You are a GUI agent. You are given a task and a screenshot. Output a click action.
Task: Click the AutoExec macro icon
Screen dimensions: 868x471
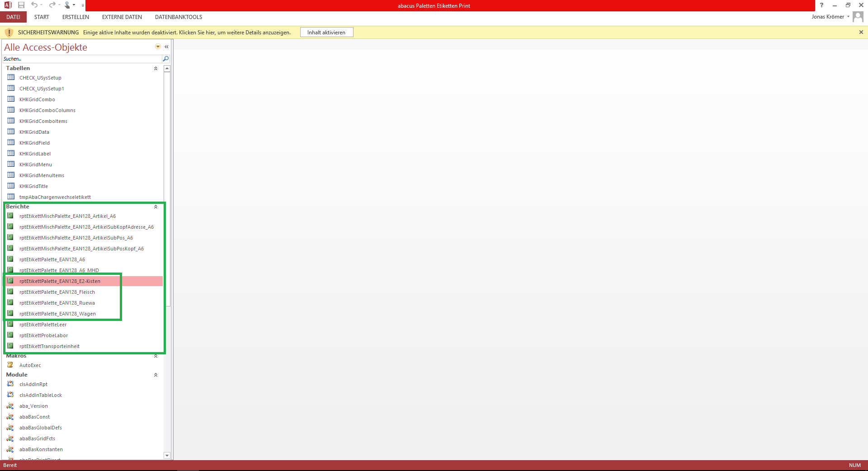(10, 365)
